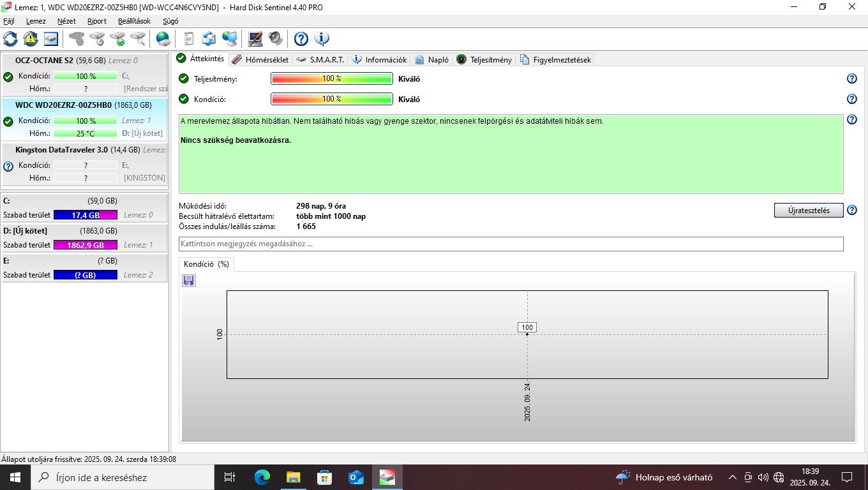Switch to the Hőmérséklet tab
The width and height of the screenshot is (868, 490).
260,59
